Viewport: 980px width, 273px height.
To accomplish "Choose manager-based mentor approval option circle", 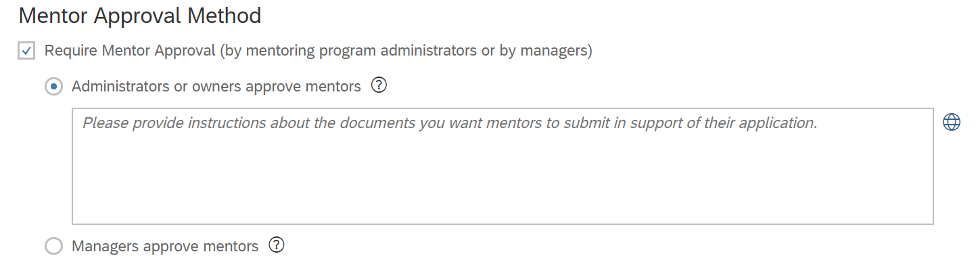I will point(53,246).
